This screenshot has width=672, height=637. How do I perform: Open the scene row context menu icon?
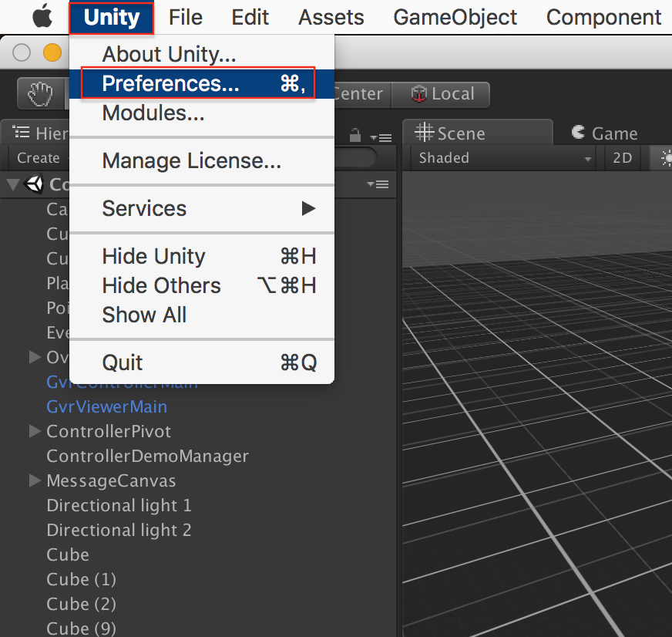378,184
